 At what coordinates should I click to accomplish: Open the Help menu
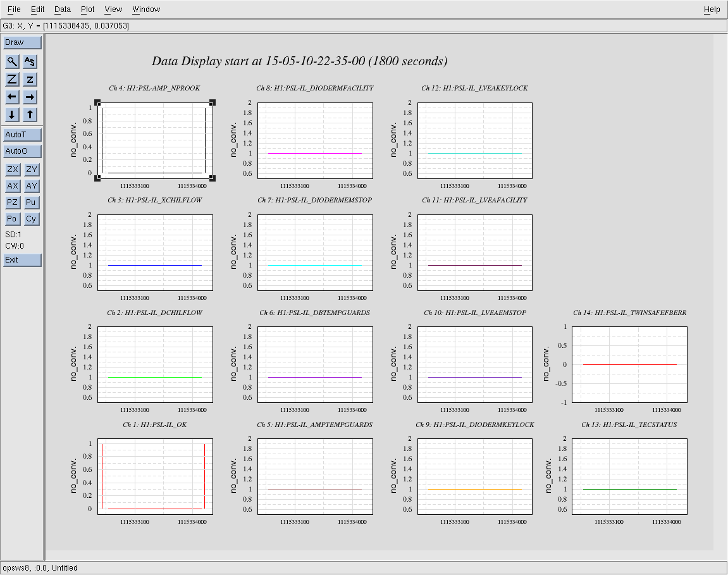(712, 9)
